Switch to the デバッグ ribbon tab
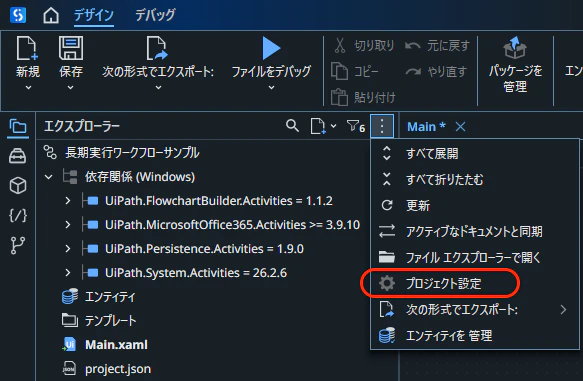 pos(155,15)
